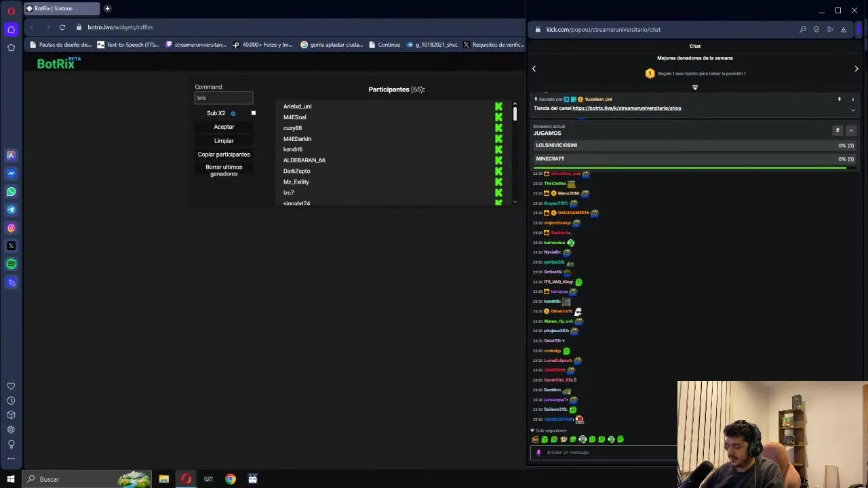Click the find-in-page icon in chat window
Image resolution: width=868 pixels, height=488 pixels.
[803, 29]
